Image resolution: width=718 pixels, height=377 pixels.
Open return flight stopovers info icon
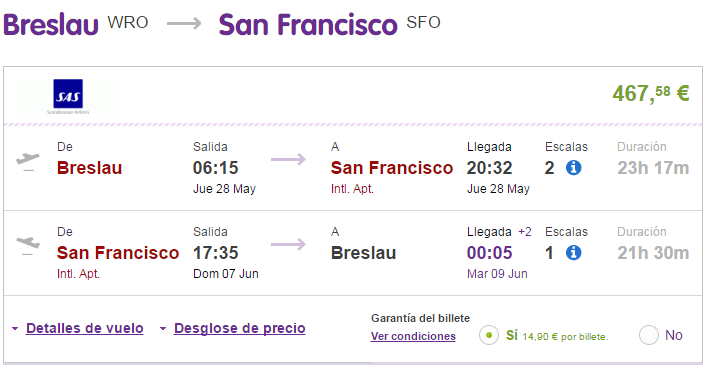[x=573, y=252]
